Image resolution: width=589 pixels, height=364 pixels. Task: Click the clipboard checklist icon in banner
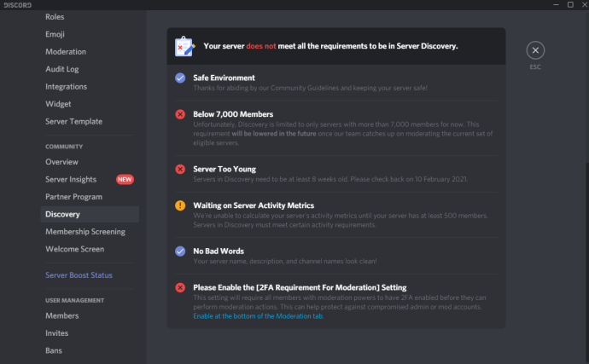(185, 46)
